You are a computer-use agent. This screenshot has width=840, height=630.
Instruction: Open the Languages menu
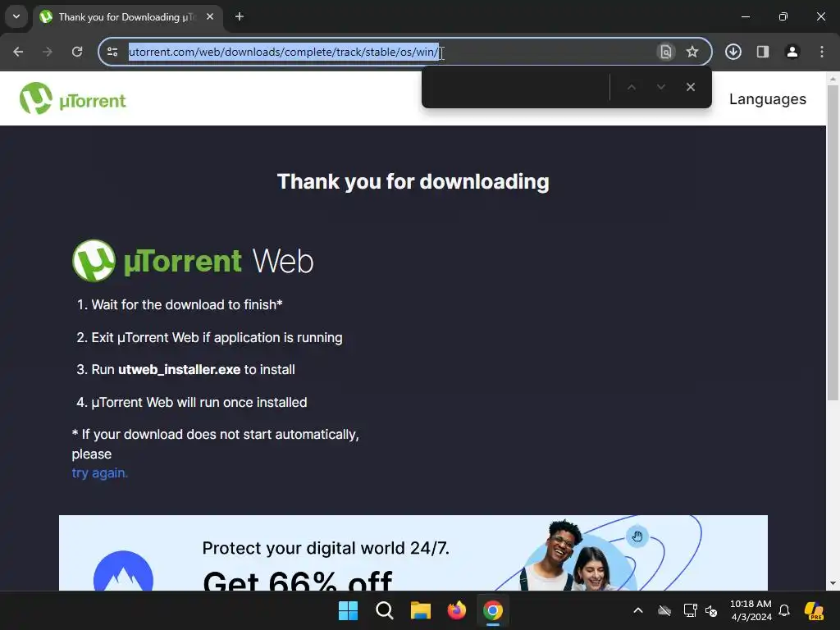coord(767,99)
